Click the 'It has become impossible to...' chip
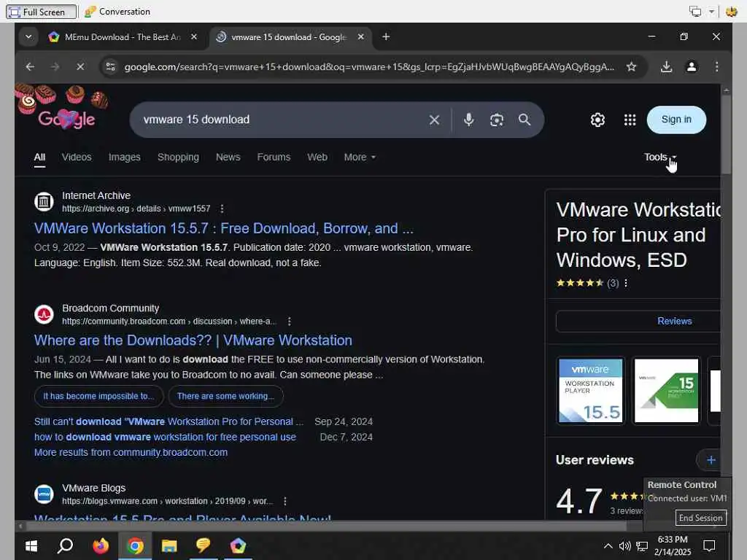This screenshot has width=747, height=560. [98, 396]
